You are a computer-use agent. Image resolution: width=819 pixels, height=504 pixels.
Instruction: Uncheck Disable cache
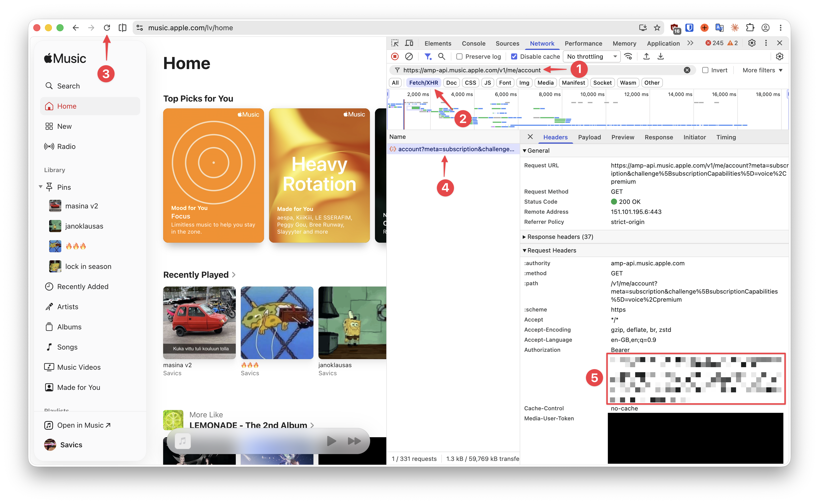point(514,57)
